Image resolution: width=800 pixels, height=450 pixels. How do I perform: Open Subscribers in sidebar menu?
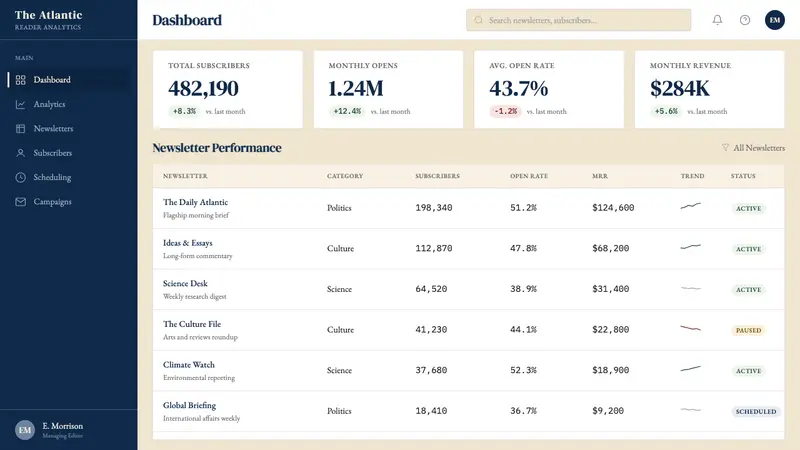tap(68, 153)
